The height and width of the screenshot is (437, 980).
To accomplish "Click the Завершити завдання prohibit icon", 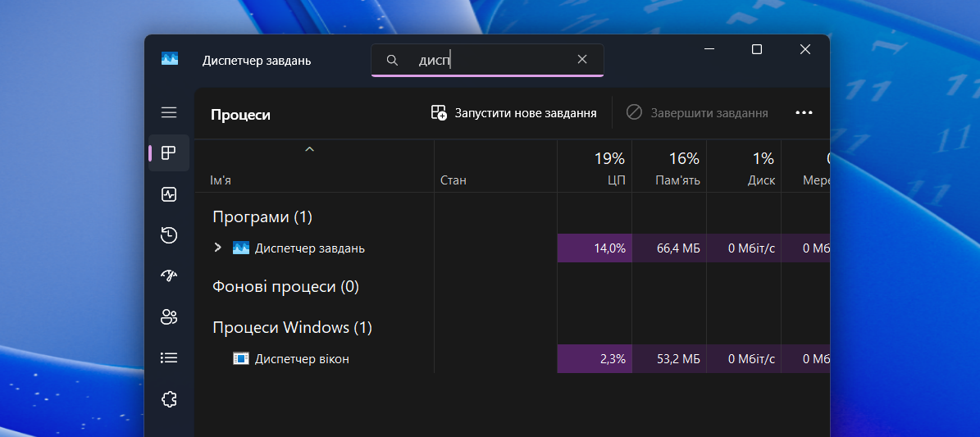I will tap(635, 112).
